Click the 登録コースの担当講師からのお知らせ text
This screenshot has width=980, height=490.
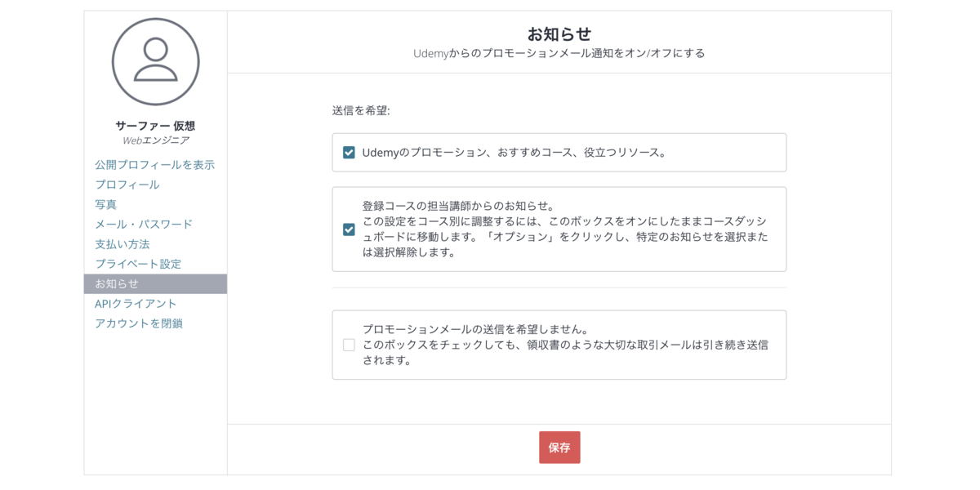tap(458, 206)
